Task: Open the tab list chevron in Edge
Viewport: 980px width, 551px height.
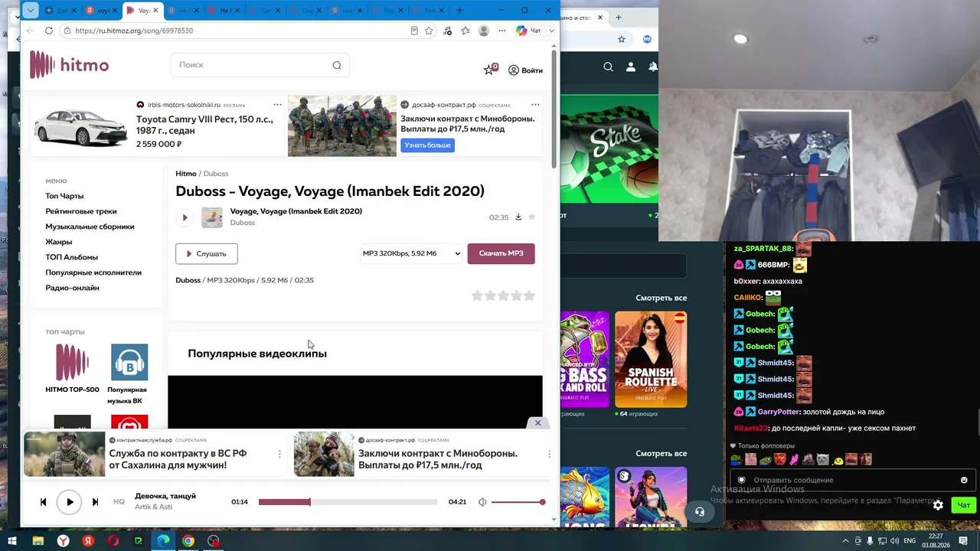Action: [x=29, y=11]
